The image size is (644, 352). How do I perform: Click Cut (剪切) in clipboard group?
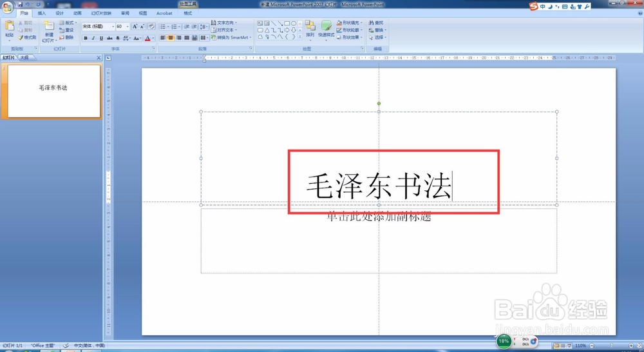[x=26, y=23]
